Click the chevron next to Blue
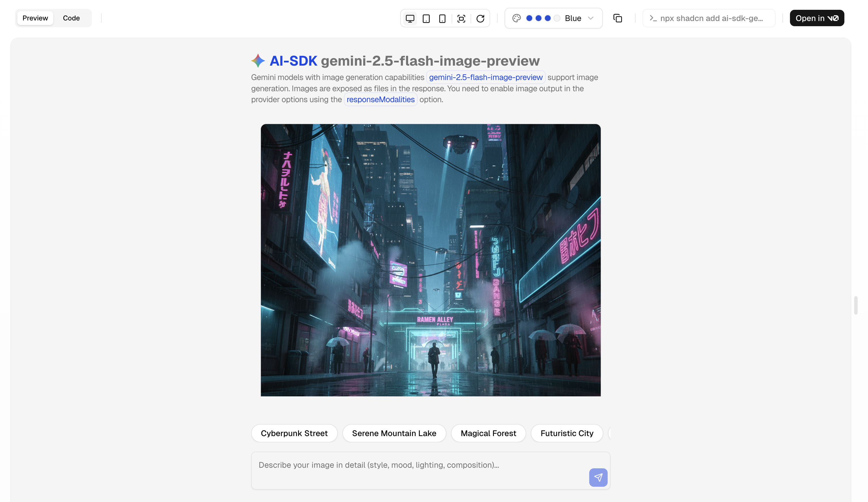The image size is (868, 502). coord(591,18)
